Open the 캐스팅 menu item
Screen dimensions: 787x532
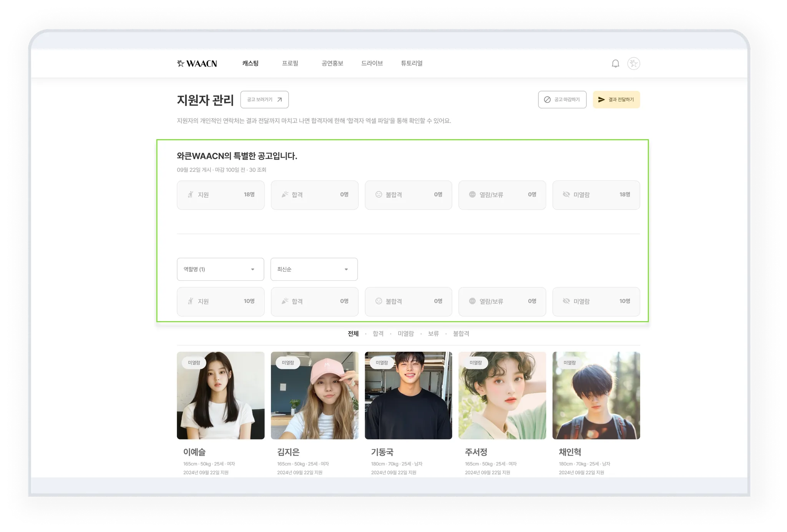tap(250, 63)
